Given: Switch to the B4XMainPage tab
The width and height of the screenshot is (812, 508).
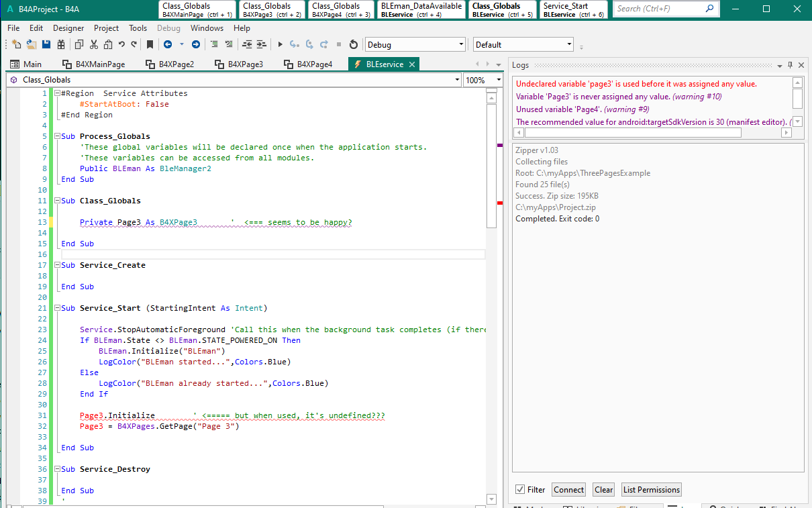Looking at the screenshot, I should (x=97, y=64).
